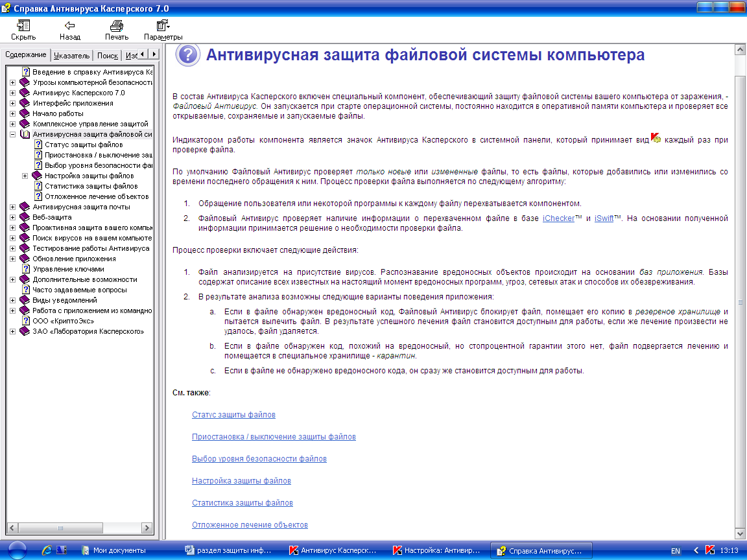This screenshot has width=747, height=560.
Task: Select Комплексное управление защитой in the tree
Action: point(90,124)
